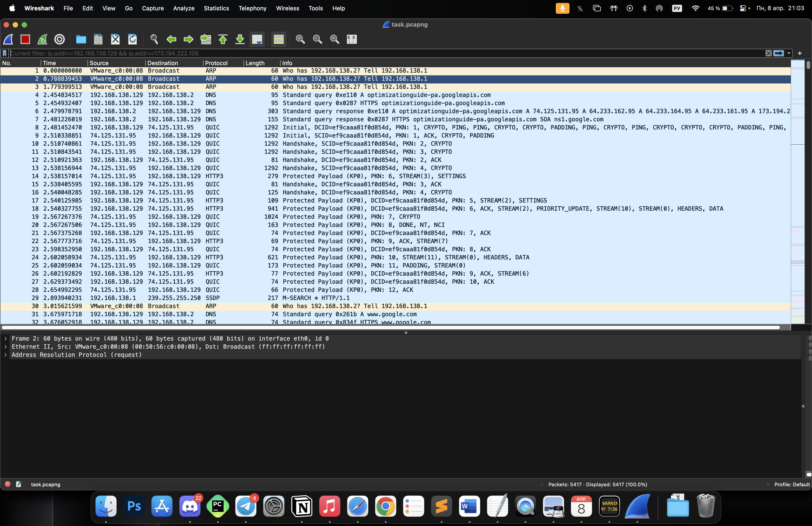812x526 pixels.
Task: Click the display filter bookmark icon
Action: (5, 53)
